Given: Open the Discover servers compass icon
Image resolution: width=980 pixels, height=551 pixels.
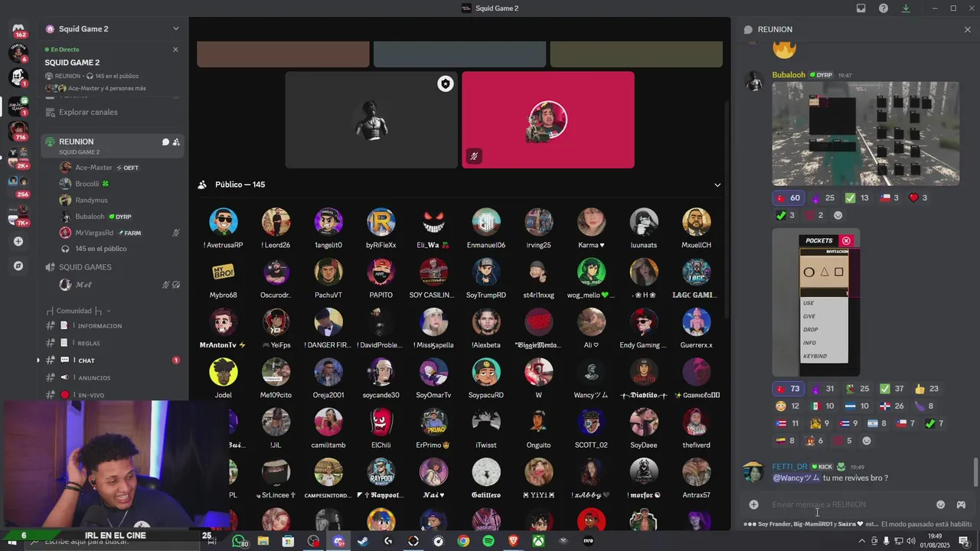Looking at the screenshot, I should (18, 266).
